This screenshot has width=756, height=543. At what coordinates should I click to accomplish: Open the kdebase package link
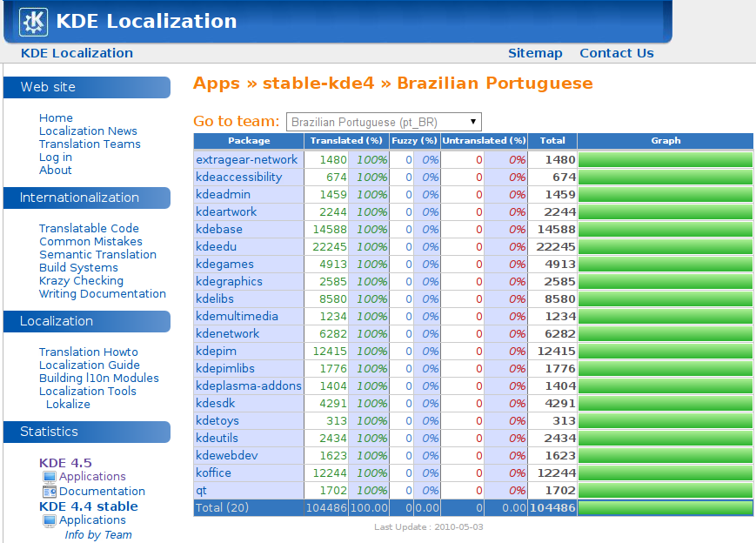(219, 229)
